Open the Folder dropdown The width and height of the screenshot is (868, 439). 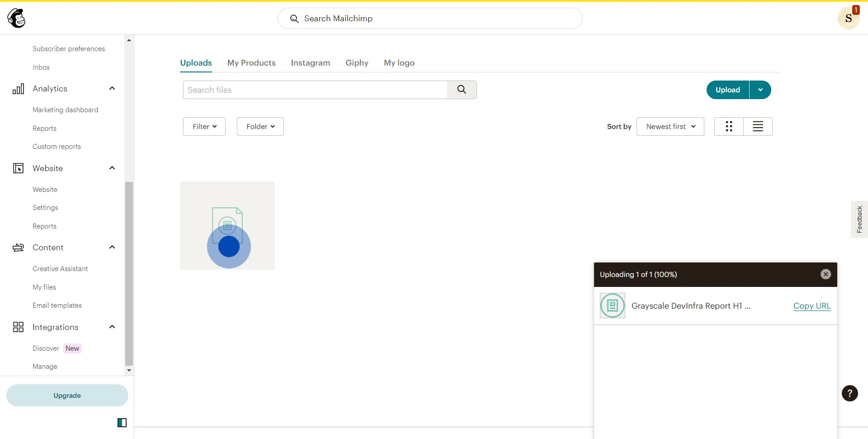click(x=260, y=126)
